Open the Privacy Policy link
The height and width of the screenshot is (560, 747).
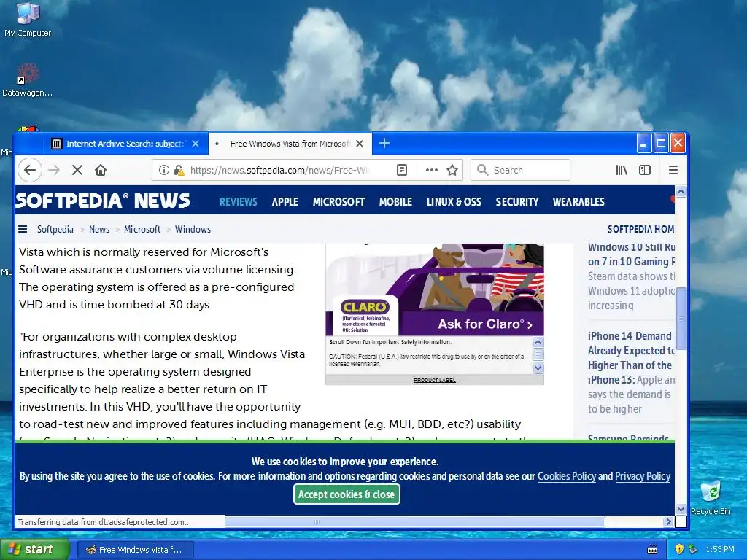click(643, 476)
